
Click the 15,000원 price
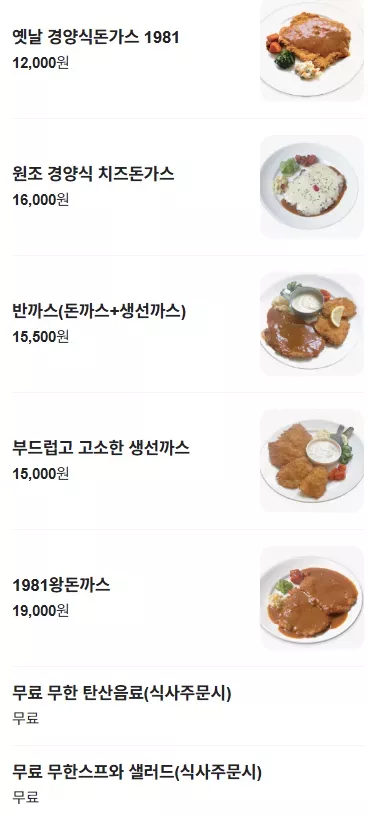coord(41,474)
